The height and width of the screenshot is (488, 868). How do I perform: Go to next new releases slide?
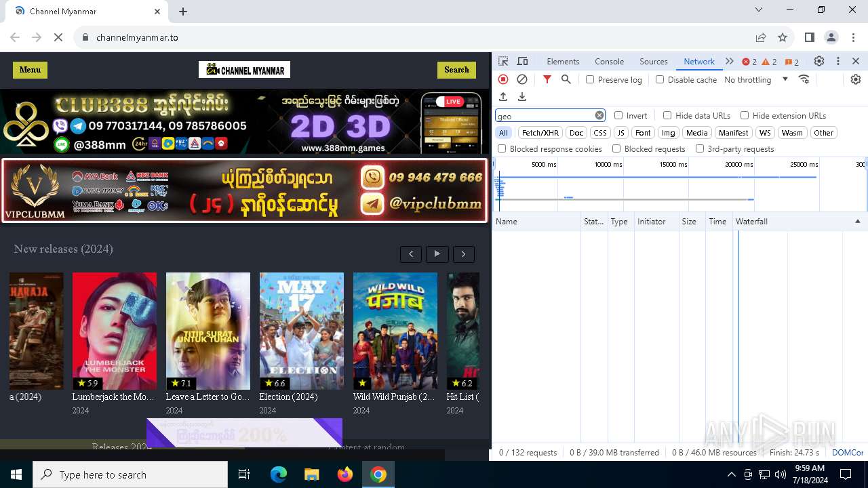[464, 254]
